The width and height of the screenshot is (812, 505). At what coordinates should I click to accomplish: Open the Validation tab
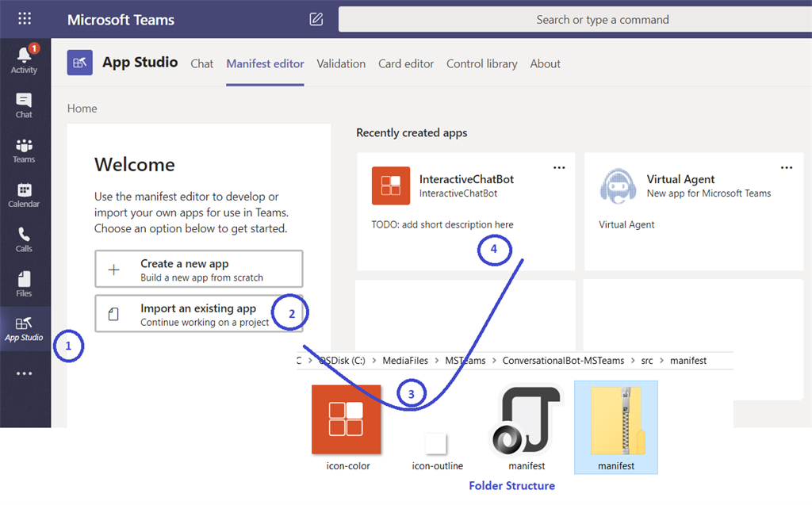341,63
